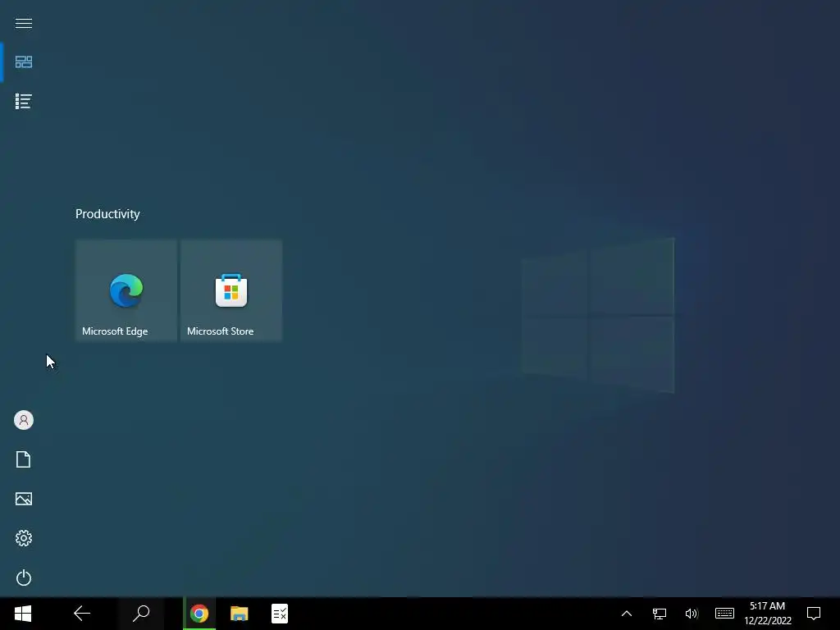Launch the Microsoft Edge tile
The image size is (840, 630).
[x=126, y=290]
